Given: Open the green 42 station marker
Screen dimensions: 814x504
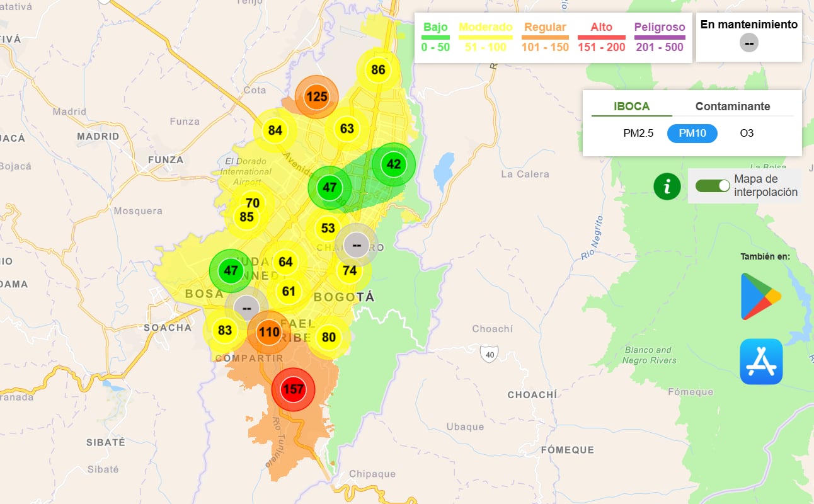Looking at the screenshot, I should click(x=393, y=164).
